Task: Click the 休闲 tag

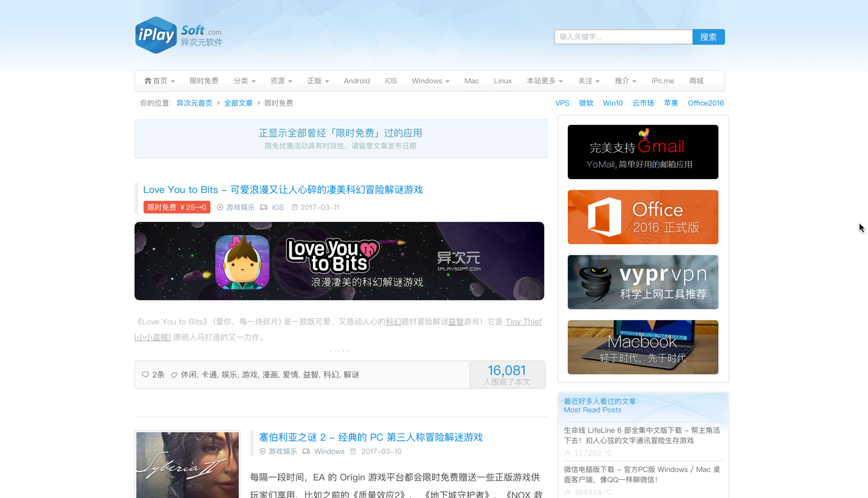Action: click(x=189, y=374)
